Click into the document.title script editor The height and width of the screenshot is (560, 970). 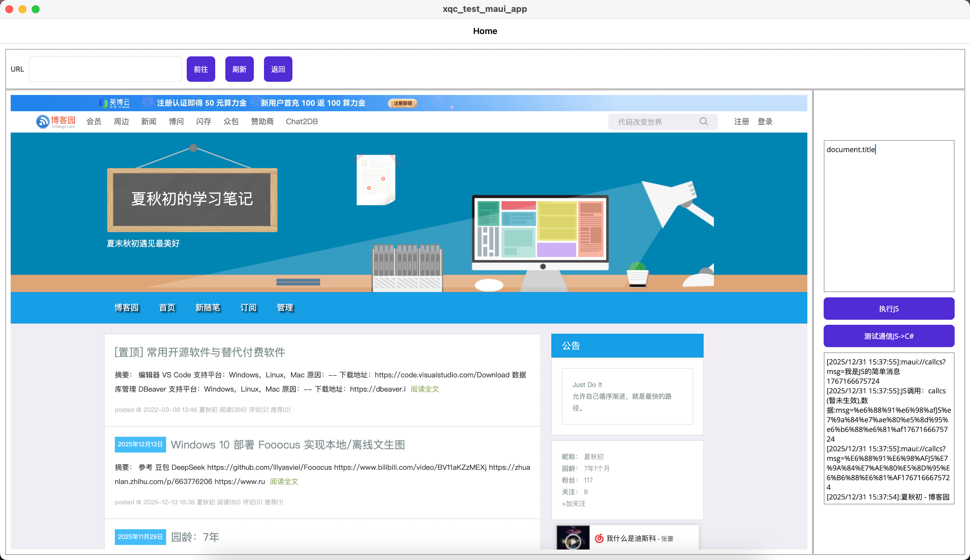pos(889,215)
